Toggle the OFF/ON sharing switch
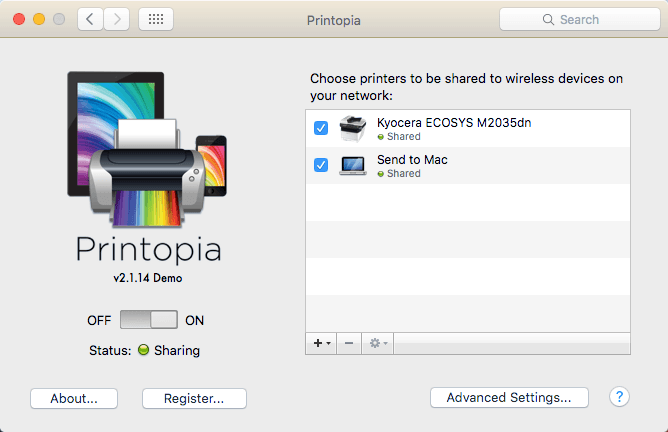Image resolution: width=668 pixels, height=432 pixels. (148, 321)
